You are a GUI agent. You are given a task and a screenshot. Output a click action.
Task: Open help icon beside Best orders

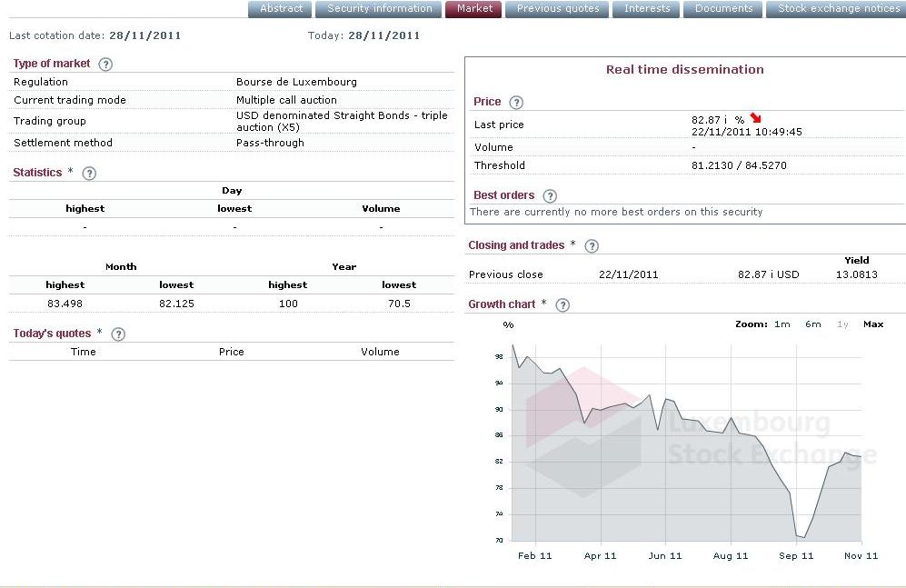tap(549, 195)
